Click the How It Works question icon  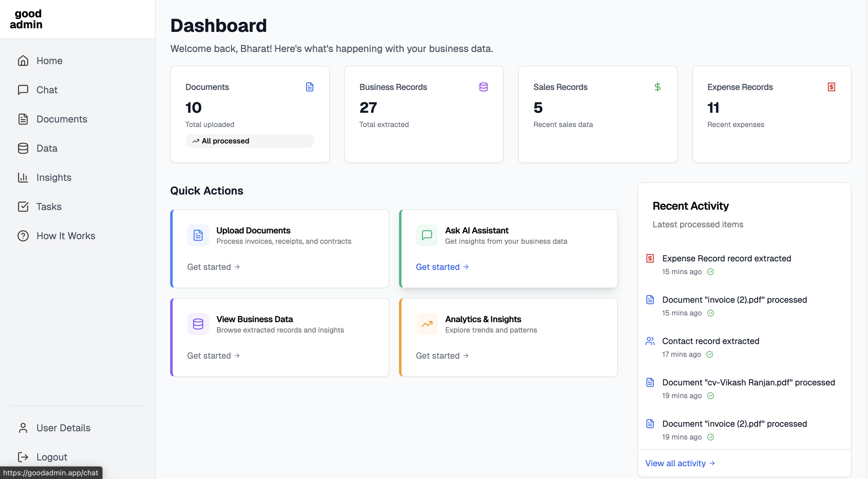(23, 236)
